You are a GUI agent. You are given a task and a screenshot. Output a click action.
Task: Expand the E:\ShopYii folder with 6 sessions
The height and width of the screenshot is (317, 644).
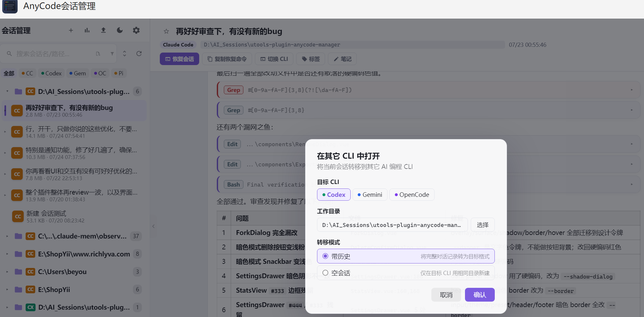[7, 290]
